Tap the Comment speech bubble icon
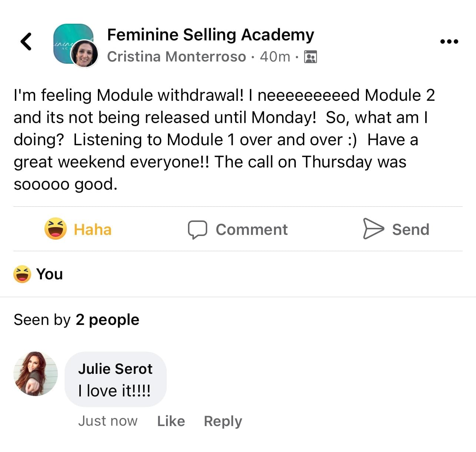The width and height of the screenshot is (476, 452). pyautogui.click(x=197, y=229)
